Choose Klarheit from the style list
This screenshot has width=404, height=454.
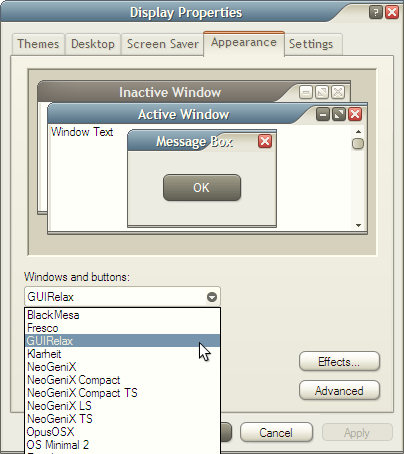[123, 354]
